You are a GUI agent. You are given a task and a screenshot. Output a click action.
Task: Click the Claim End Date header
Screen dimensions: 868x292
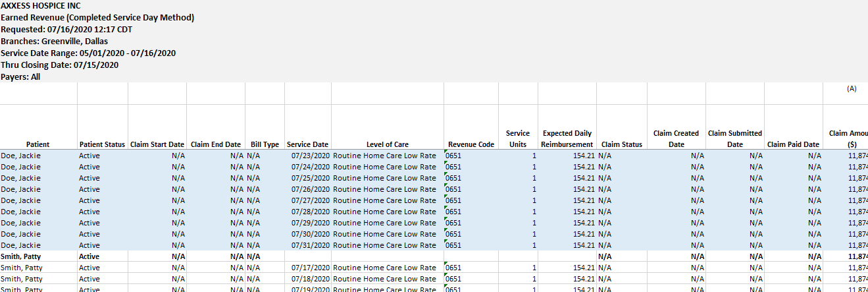(216, 144)
